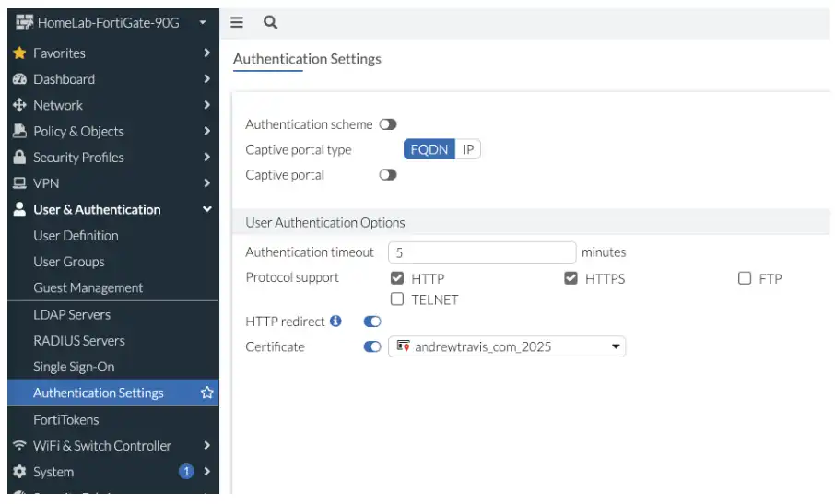This screenshot has height=504, width=835.
Task: Turn off the HTTP redirect toggle
Action: tap(372, 322)
